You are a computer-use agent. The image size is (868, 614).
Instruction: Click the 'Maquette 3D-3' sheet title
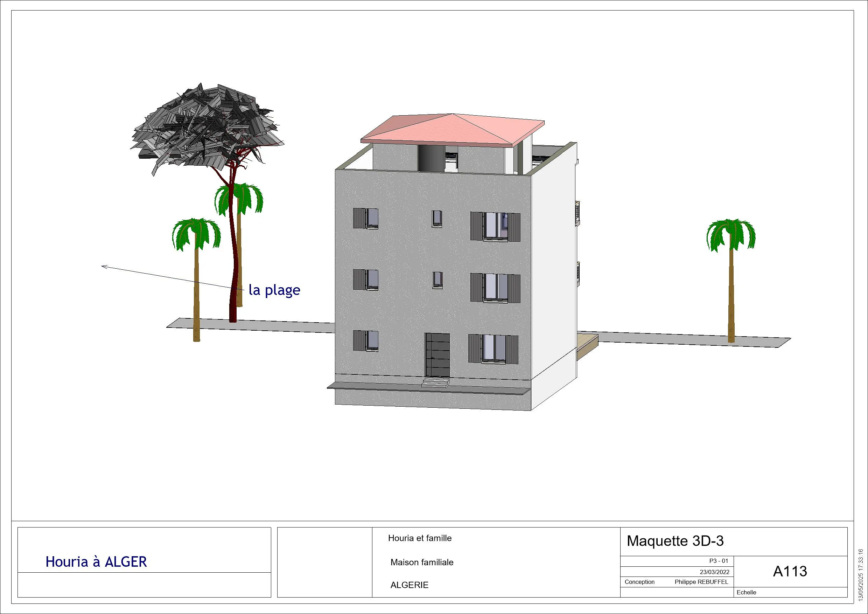(675, 541)
